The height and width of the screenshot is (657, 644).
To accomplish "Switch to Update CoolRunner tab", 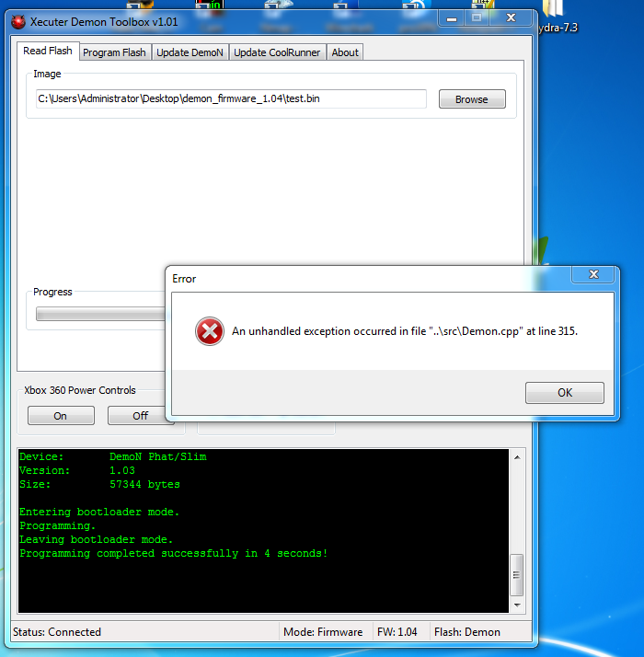I will (x=277, y=52).
